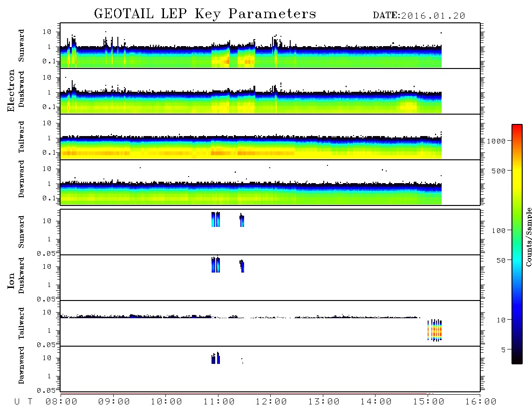Click the 100 colorbar tick value

click(x=498, y=231)
